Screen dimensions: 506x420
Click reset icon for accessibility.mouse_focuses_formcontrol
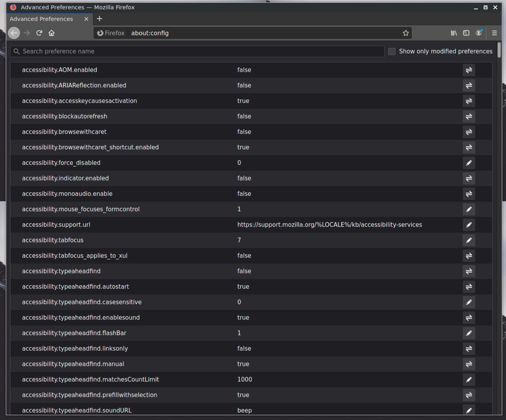(469, 209)
